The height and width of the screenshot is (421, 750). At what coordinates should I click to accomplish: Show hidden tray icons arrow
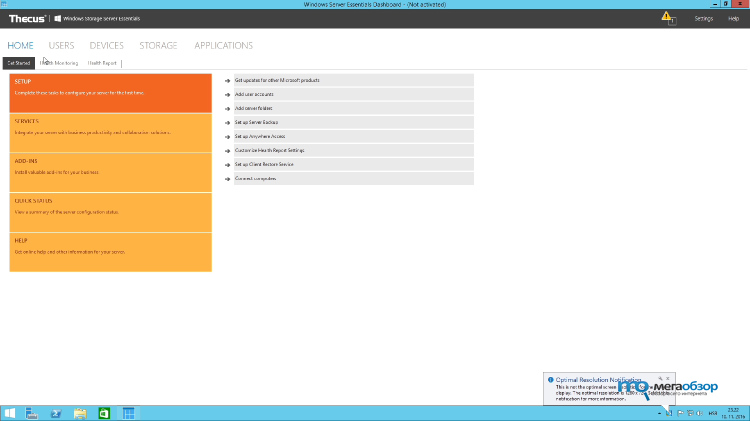pos(659,413)
